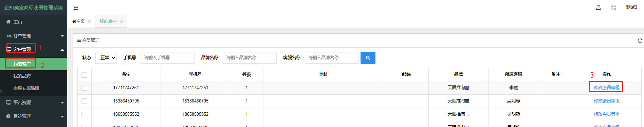Screen dimensions: 644x127
Task: Expand the 系统管理 menu arrow
Action: coord(62,116)
